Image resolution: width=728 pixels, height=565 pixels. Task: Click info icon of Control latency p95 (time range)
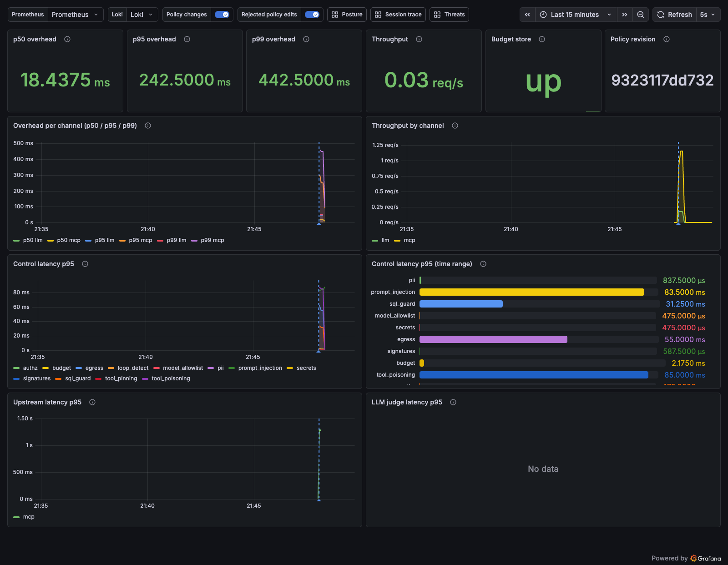pyautogui.click(x=483, y=264)
